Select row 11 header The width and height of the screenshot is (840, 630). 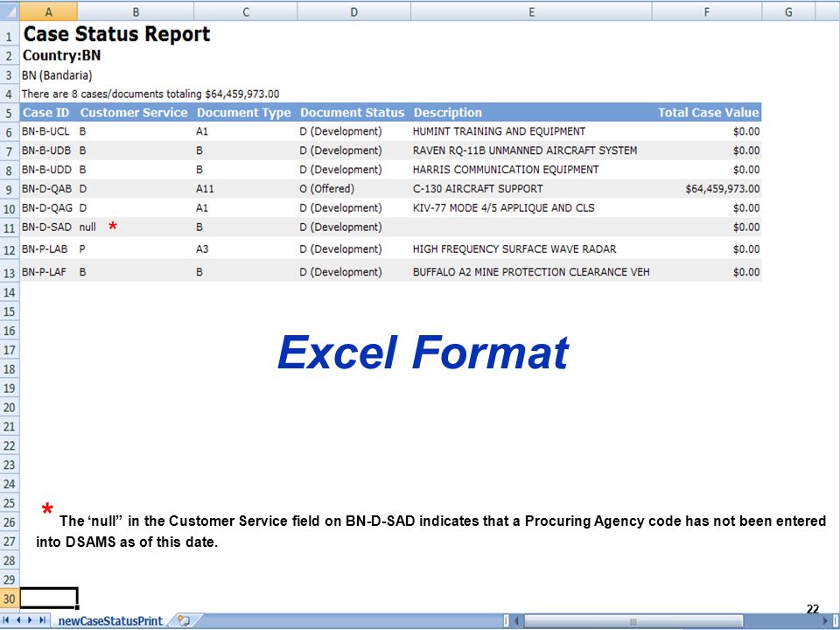(x=9, y=227)
